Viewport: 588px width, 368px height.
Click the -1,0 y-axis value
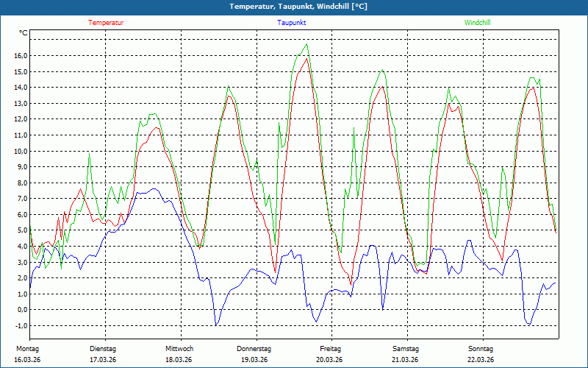pos(21,326)
